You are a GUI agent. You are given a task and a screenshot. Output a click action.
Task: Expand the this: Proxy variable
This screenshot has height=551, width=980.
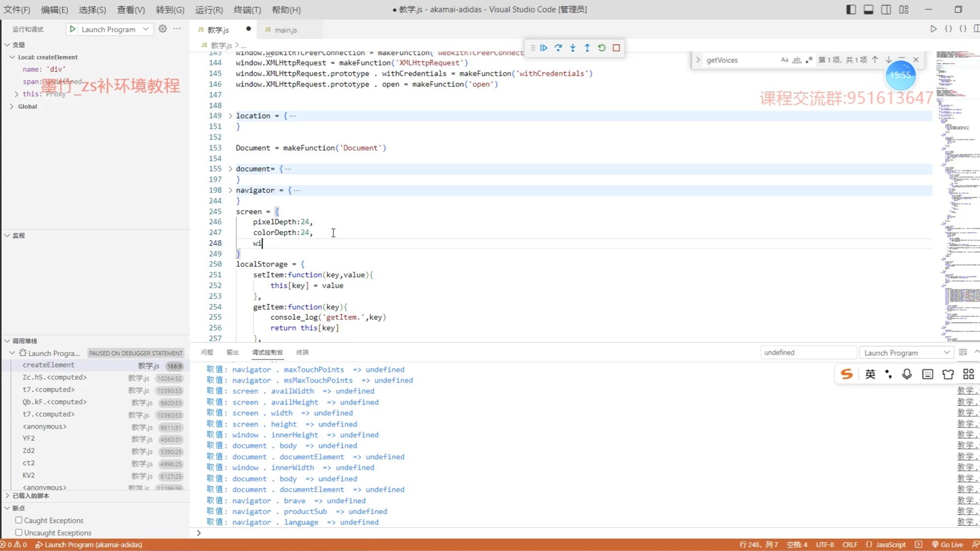(16, 94)
